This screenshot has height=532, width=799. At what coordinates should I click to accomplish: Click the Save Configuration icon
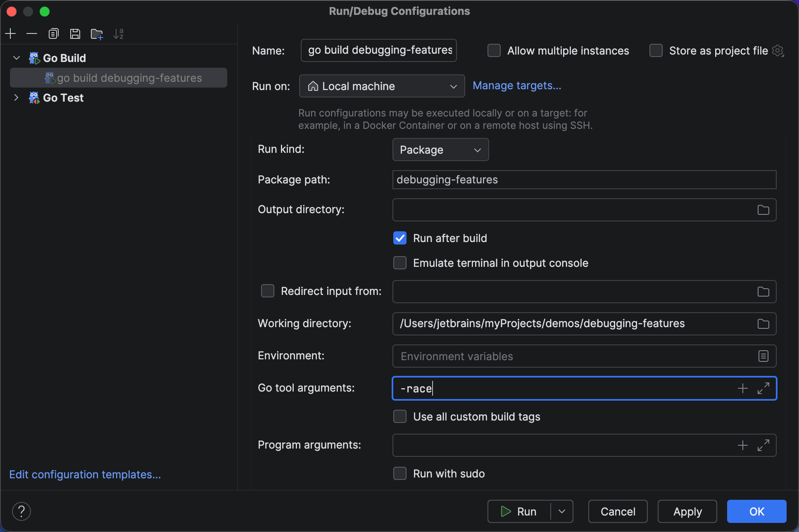coord(75,33)
